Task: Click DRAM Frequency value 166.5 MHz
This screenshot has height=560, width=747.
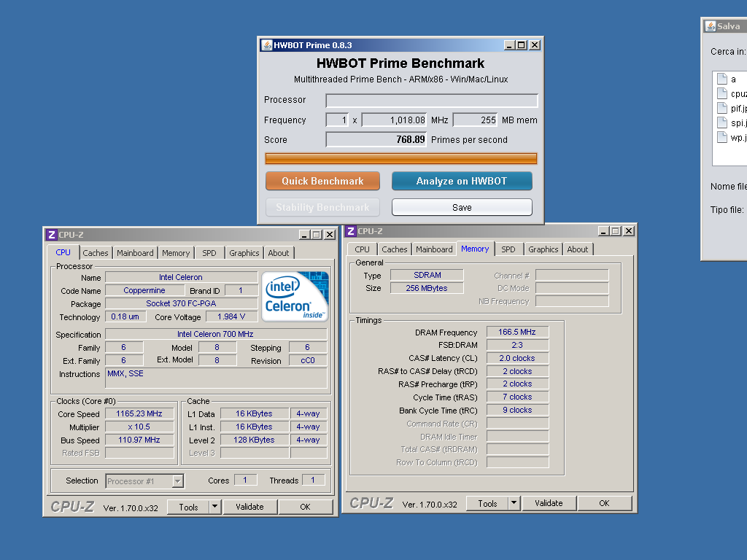Action: pyautogui.click(x=517, y=332)
